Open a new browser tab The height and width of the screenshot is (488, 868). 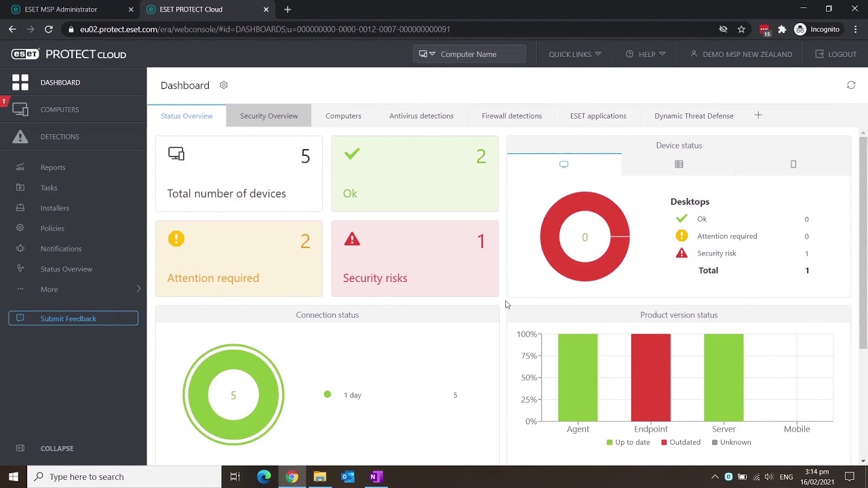point(288,9)
